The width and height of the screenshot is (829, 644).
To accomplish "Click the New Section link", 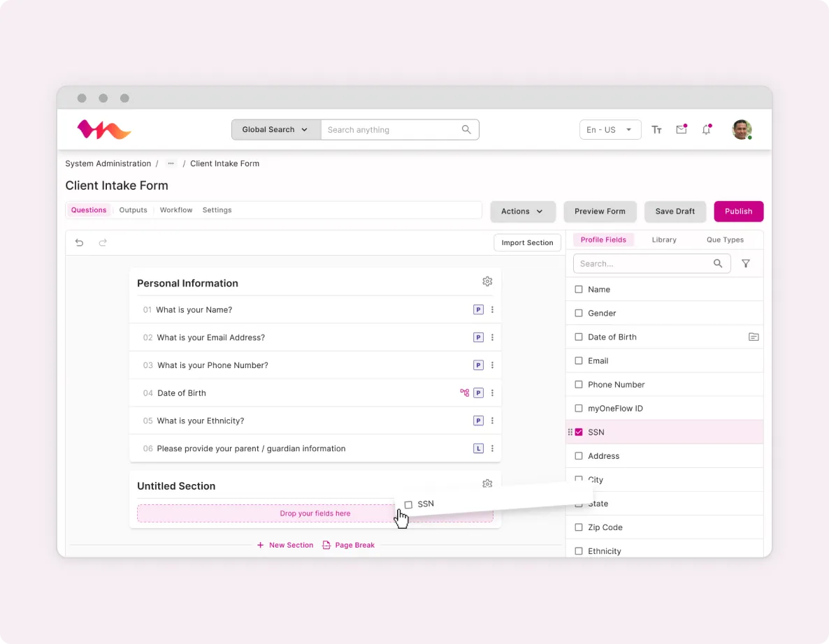I will tap(285, 545).
